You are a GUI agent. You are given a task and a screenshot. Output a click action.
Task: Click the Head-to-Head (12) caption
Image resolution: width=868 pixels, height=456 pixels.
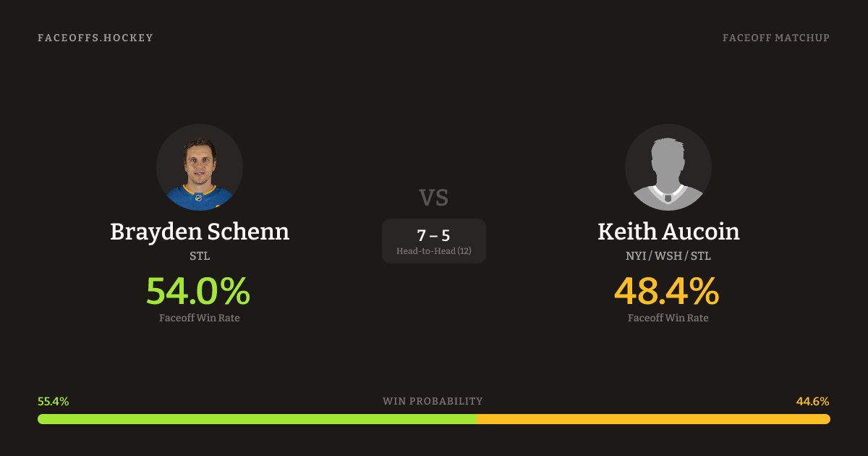click(x=434, y=251)
